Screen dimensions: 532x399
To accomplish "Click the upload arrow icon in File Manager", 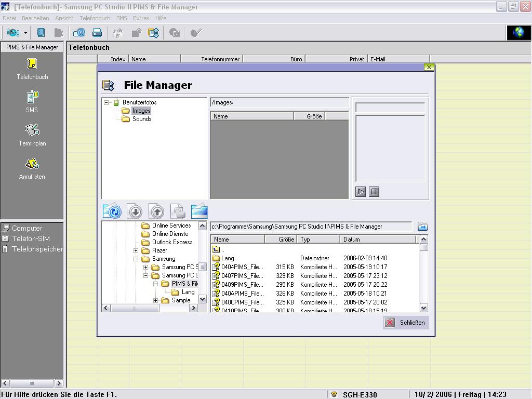I will click(x=156, y=211).
